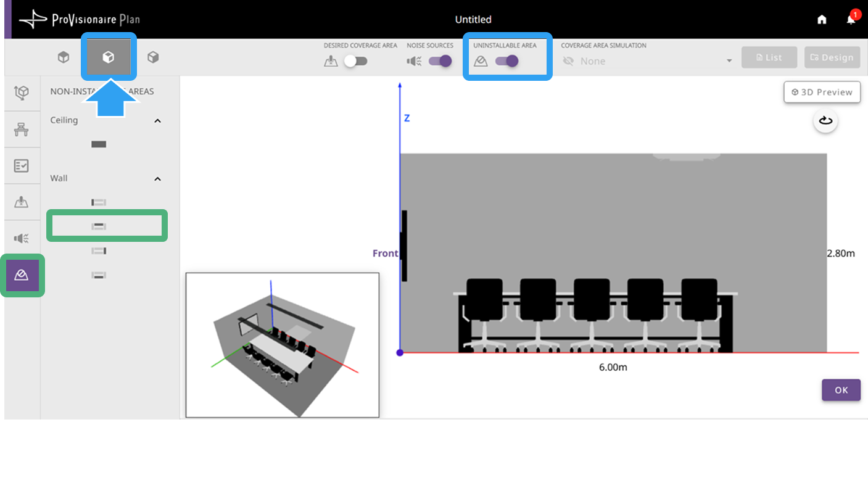Click the 6.00m width dimension label
Viewport: 868px width, 488px height.
613,367
